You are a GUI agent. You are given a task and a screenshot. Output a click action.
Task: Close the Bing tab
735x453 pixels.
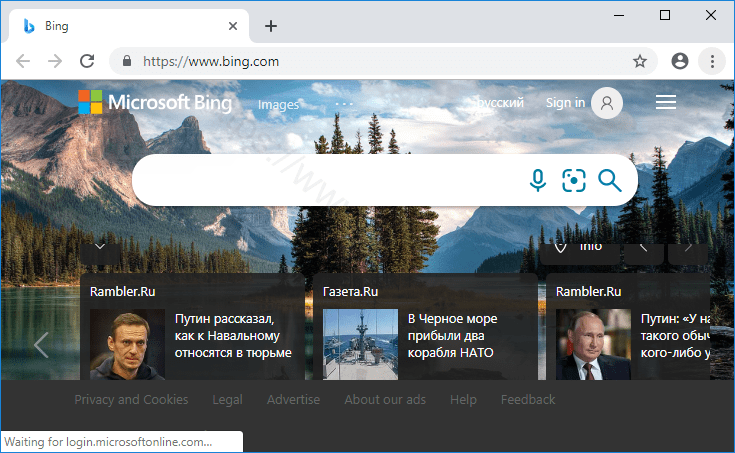(232, 26)
